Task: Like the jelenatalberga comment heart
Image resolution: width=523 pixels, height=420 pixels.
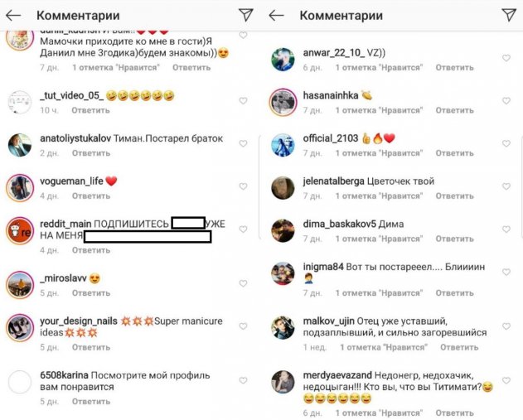Action: 506,186
